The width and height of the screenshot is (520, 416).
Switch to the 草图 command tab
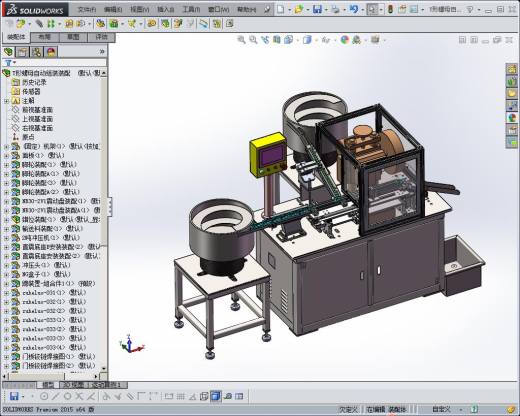73,37
